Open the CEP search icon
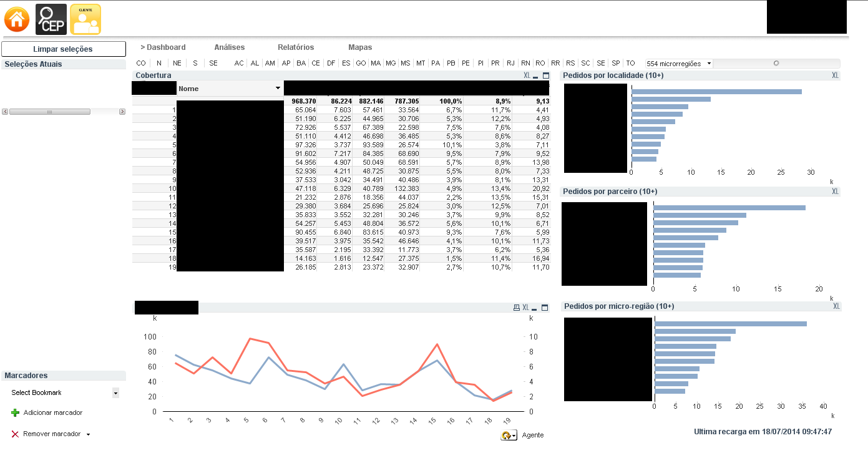This screenshot has height=453, width=868. pos(51,19)
